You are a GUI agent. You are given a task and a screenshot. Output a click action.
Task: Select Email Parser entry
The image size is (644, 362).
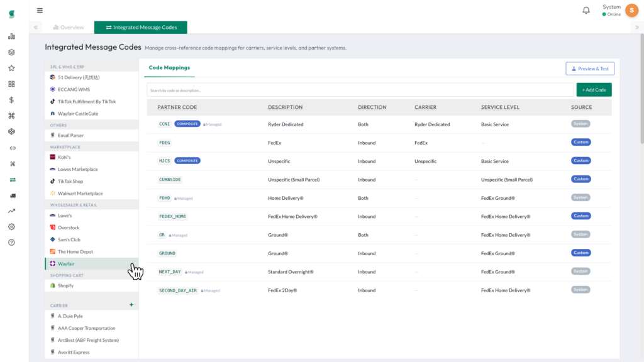92,136
